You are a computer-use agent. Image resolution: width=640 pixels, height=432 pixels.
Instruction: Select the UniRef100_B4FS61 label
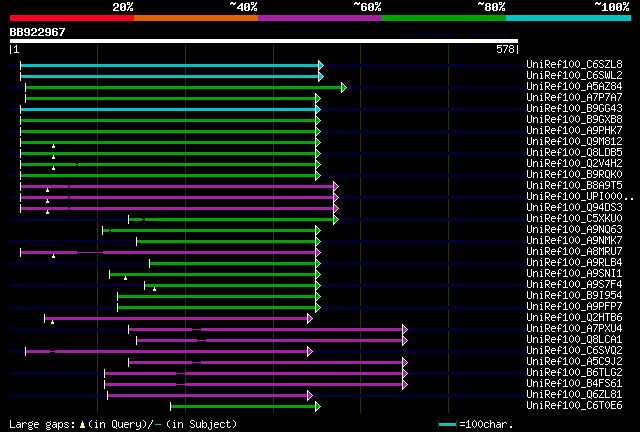574,384
